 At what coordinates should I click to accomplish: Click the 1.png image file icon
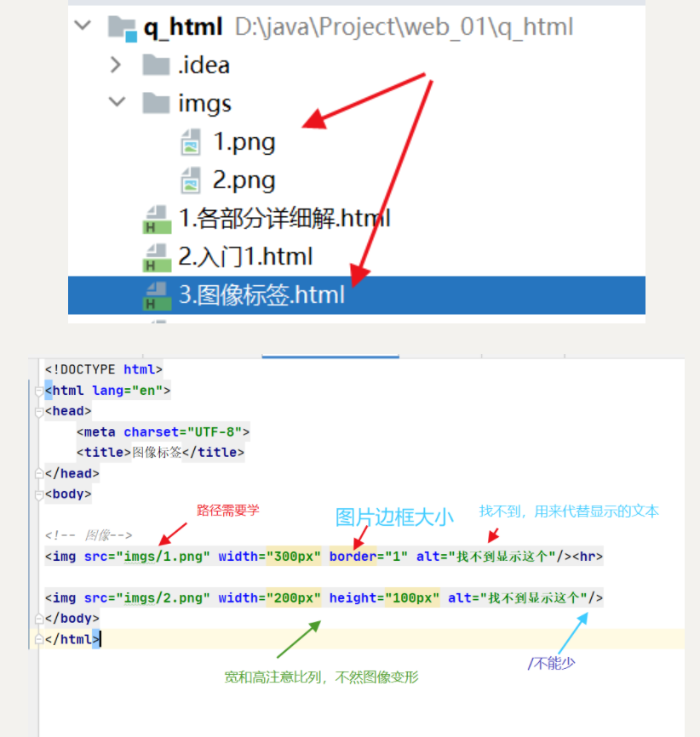point(191,142)
